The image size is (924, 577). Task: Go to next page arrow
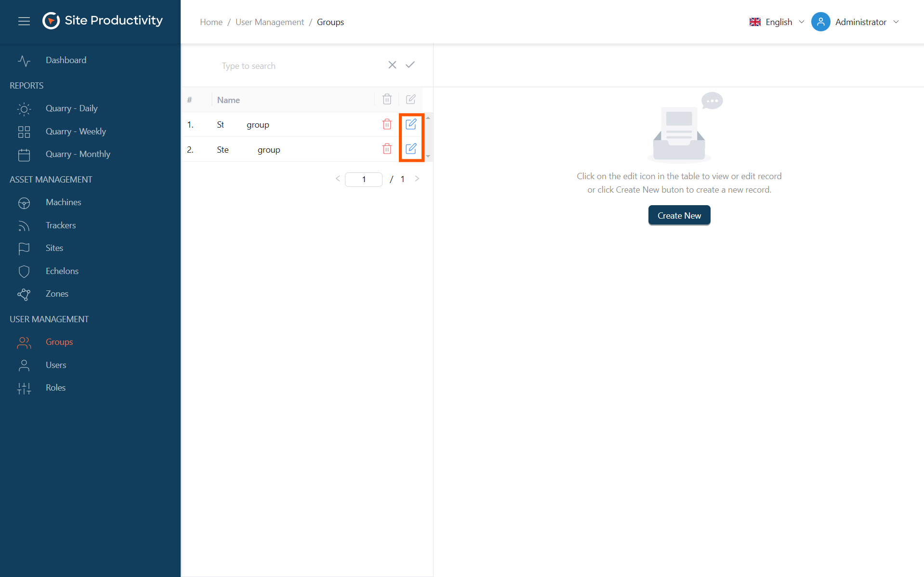tap(417, 179)
